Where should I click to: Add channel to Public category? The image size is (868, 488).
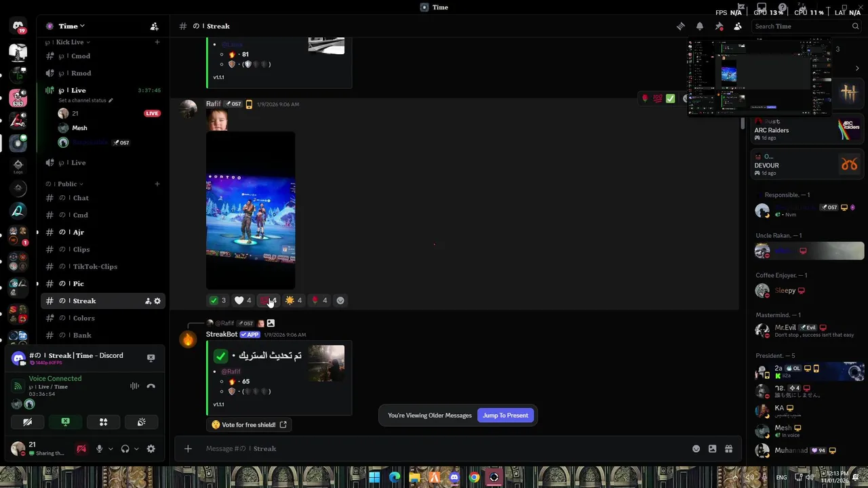157,184
